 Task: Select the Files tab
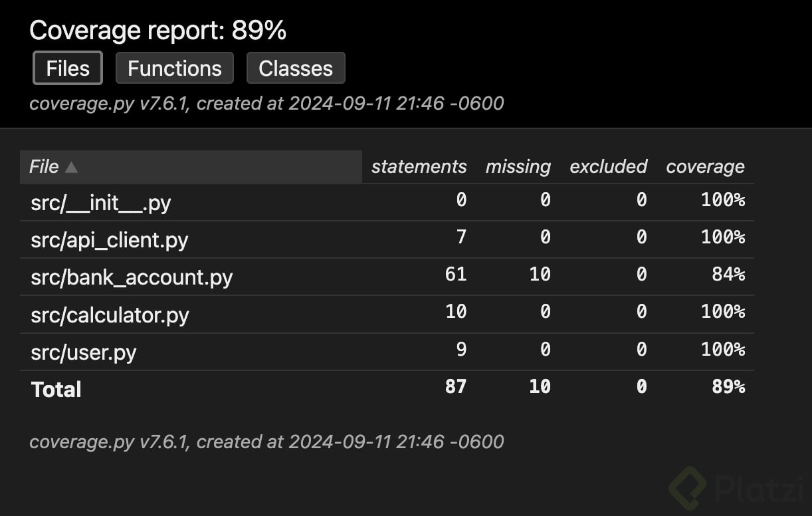(68, 68)
